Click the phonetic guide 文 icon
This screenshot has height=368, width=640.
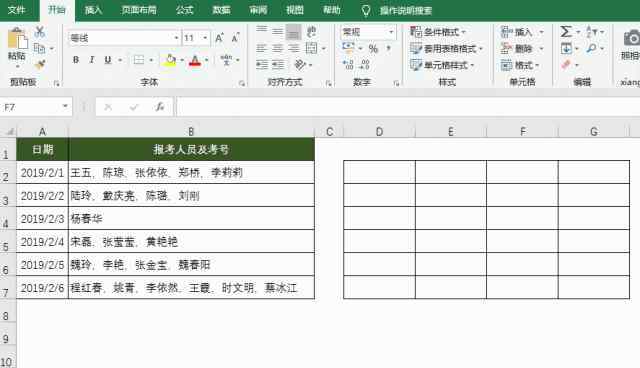227,60
